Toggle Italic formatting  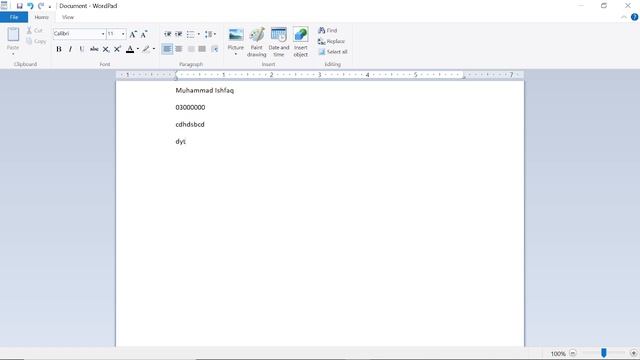tap(70, 49)
